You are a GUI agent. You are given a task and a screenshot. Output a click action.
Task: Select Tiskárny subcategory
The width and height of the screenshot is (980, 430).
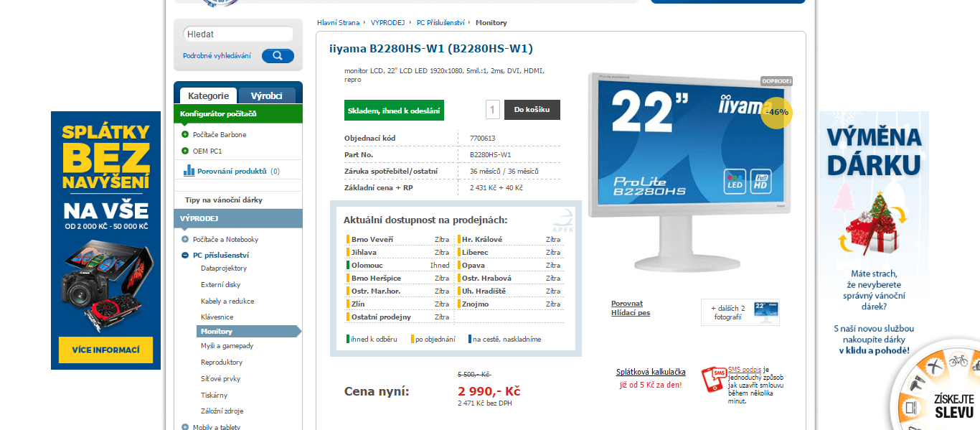(215, 396)
